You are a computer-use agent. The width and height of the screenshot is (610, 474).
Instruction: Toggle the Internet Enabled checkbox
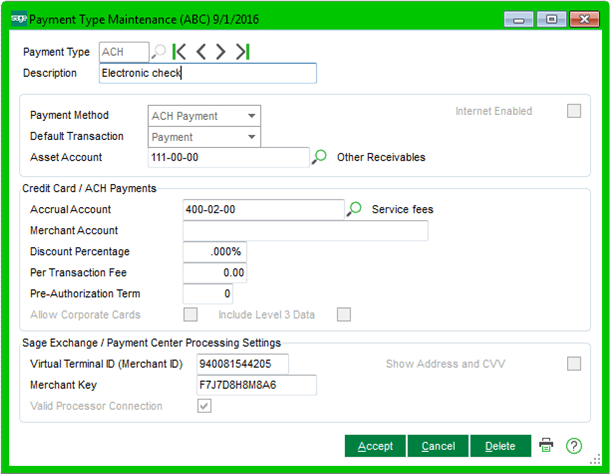pyautogui.click(x=574, y=111)
